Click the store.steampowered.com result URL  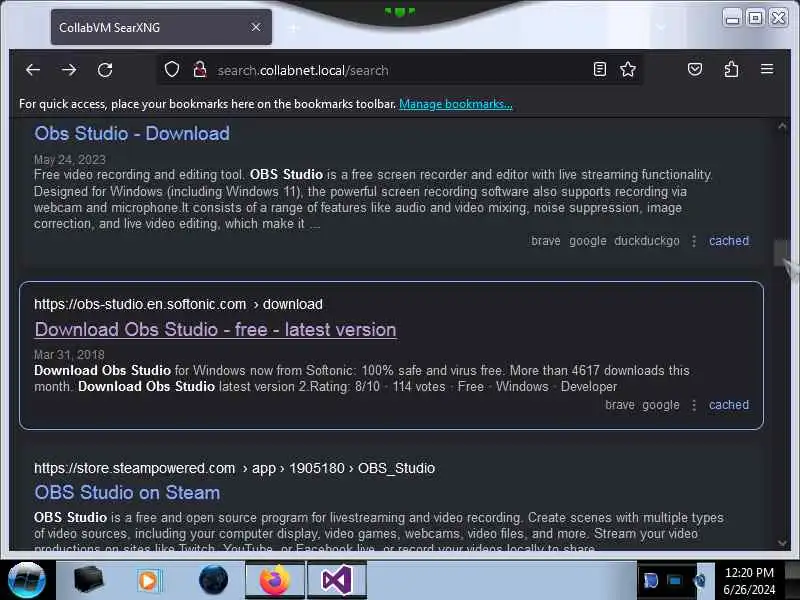[234, 468]
